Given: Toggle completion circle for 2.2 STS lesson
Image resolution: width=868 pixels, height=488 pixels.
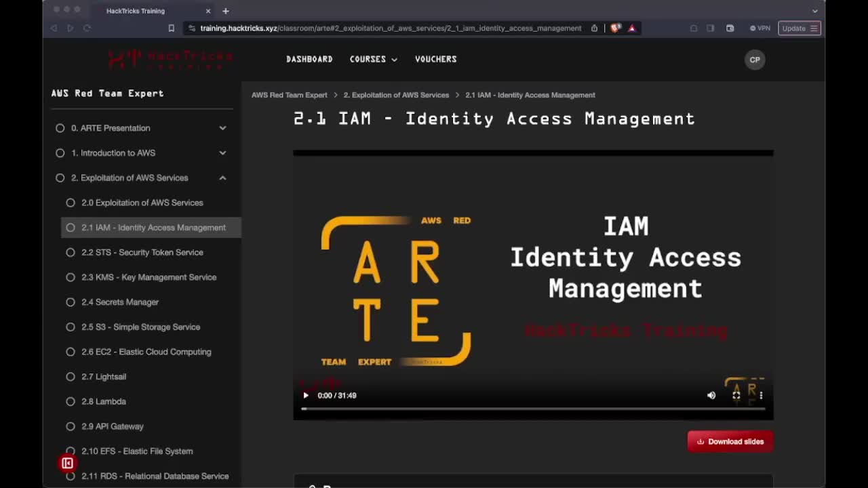Looking at the screenshot, I should pos(71,252).
